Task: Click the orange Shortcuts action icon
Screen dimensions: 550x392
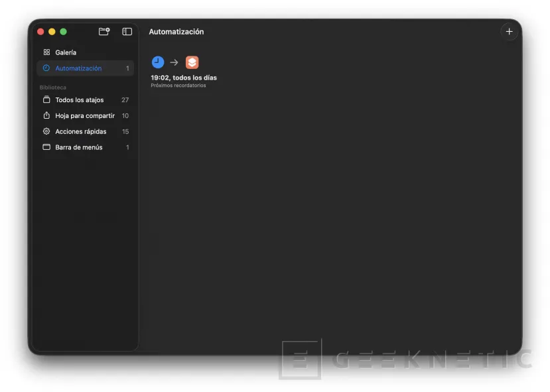Action: tap(192, 62)
